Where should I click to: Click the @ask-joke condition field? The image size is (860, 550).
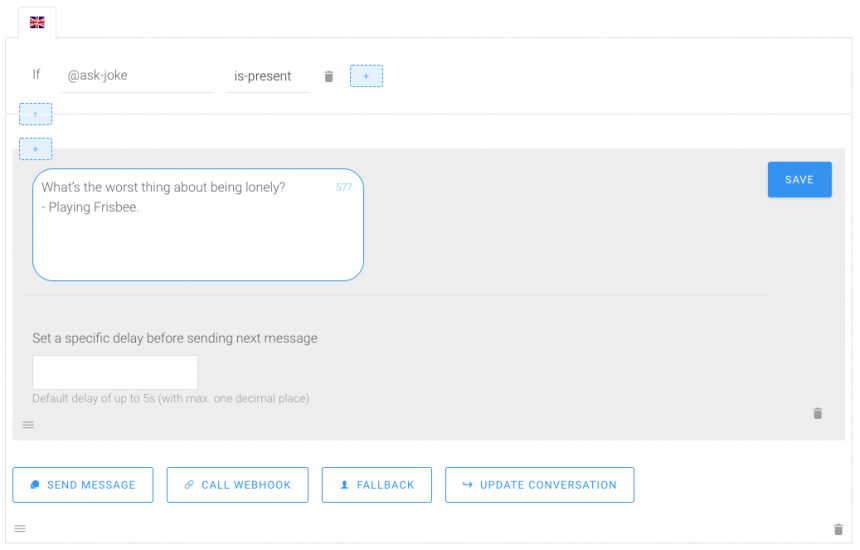137,76
